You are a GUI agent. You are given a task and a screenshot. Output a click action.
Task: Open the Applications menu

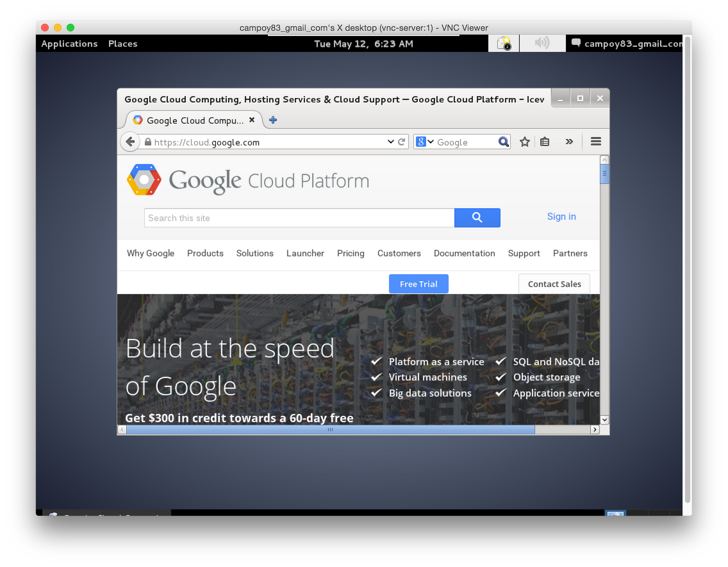tap(69, 44)
